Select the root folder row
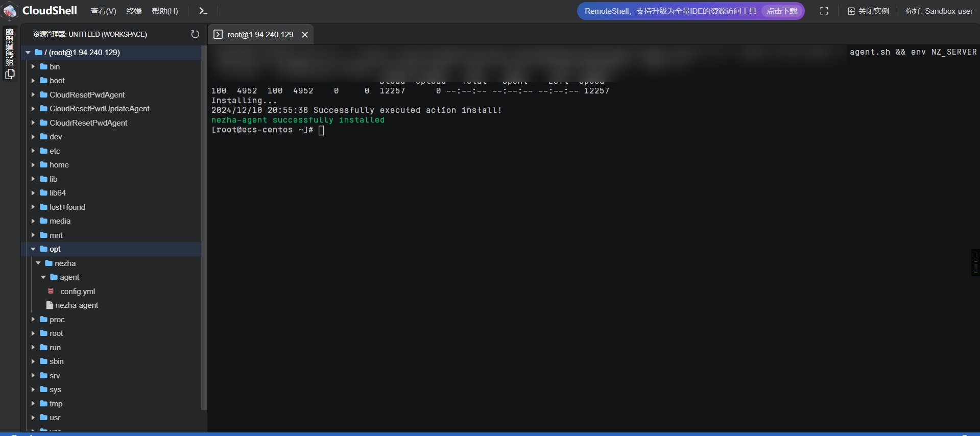Screen dimensions: 980x436 (111, 333)
